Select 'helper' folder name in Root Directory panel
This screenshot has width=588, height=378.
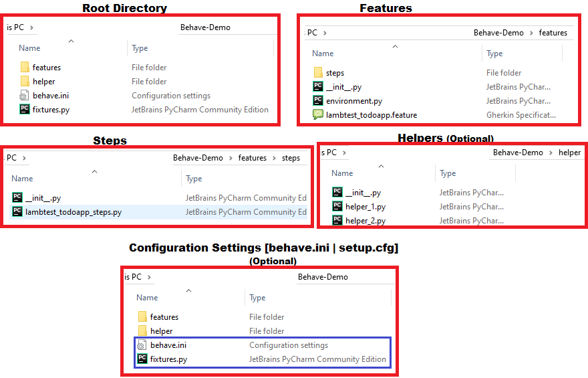click(43, 82)
